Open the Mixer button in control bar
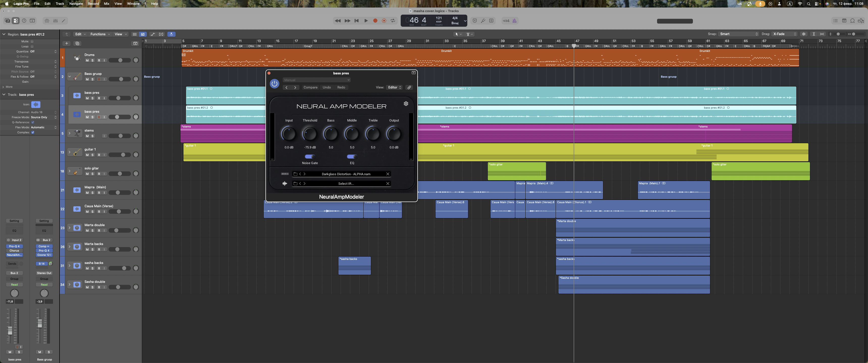The width and height of the screenshot is (868, 363). pos(56,21)
